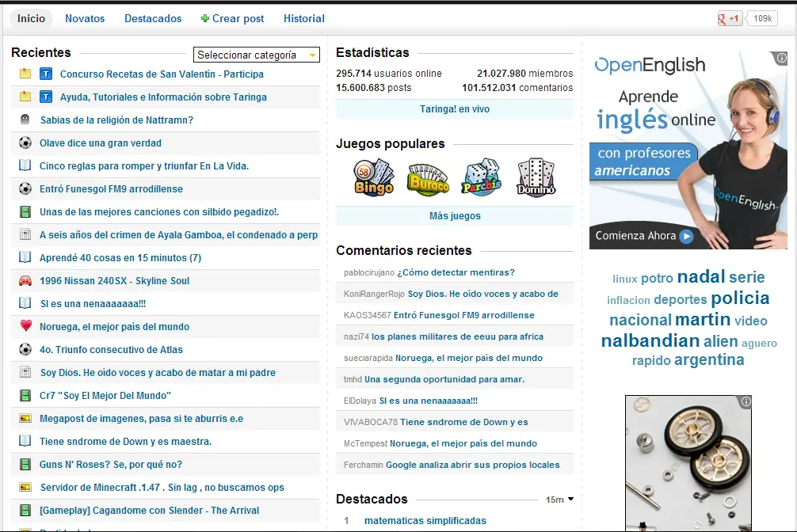Click image icon beside Megapost de imagenes
Image resolution: width=797 pixels, height=532 pixels.
[25, 418]
